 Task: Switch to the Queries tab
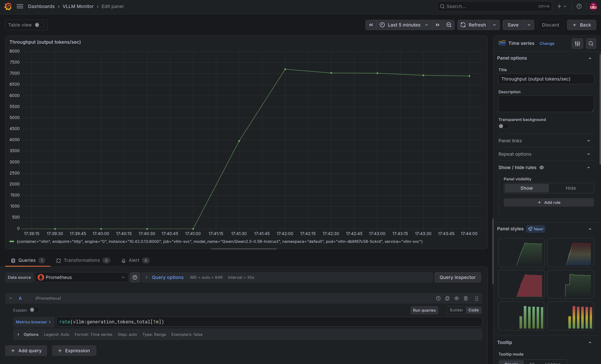(27, 260)
